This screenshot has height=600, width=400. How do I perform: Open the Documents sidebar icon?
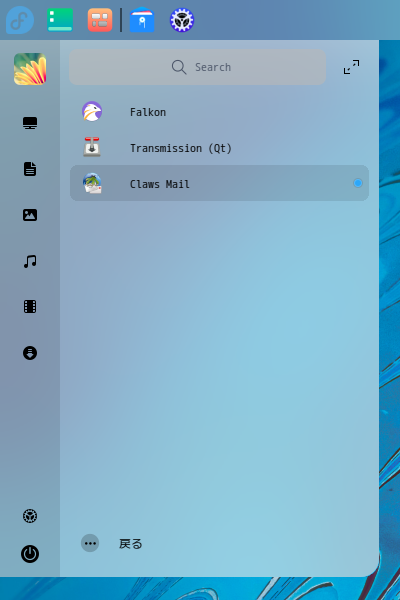pyautogui.click(x=30, y=169)
